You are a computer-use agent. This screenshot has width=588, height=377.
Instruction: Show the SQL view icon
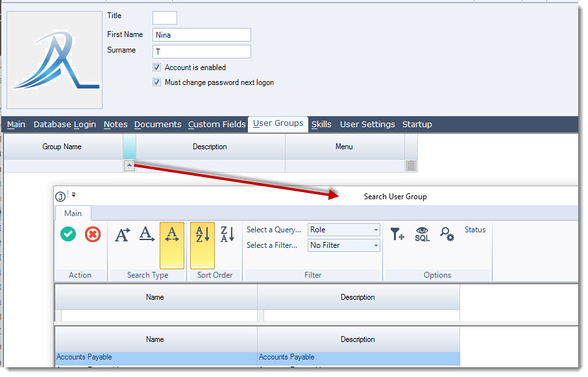pyautogui.click(x=422, y=234)
